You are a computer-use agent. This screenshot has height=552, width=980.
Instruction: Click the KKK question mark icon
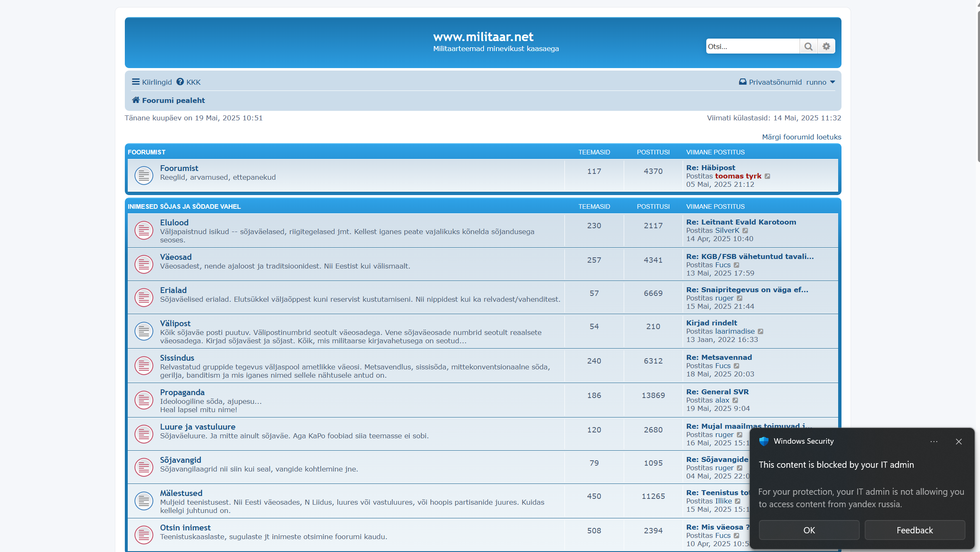tap(180, 82)
